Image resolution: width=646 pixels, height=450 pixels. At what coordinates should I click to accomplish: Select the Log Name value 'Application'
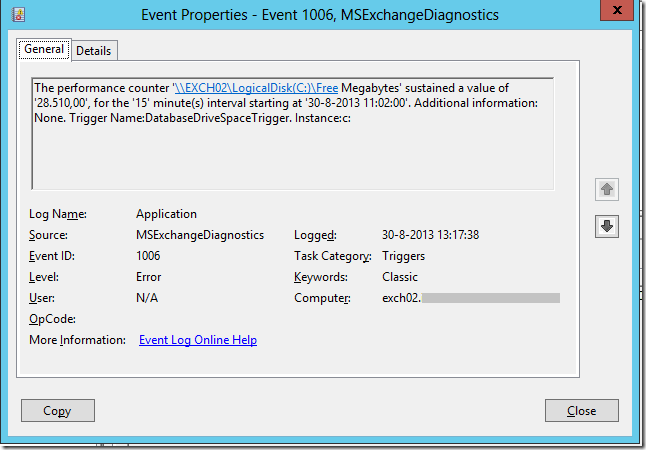166,214
